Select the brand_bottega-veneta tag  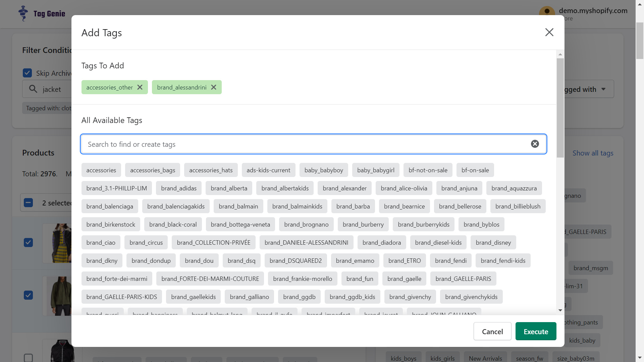click(x=240, y=224)
